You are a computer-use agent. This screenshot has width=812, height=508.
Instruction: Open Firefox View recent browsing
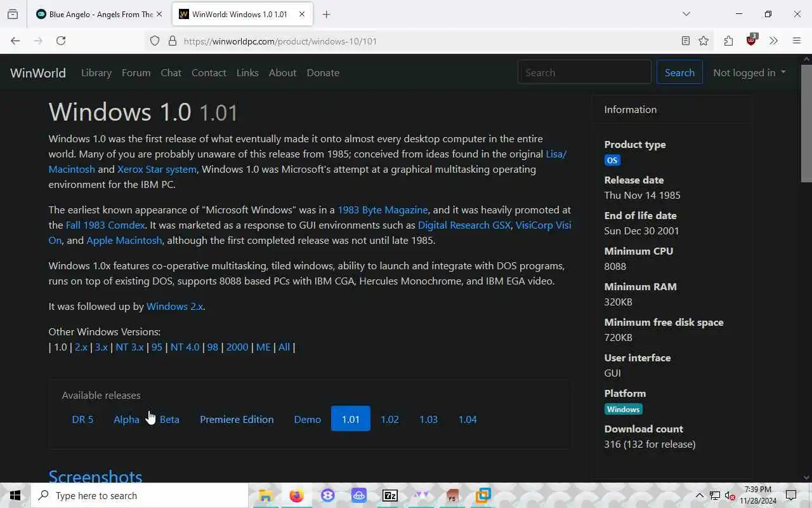click(x=13, y=14)
